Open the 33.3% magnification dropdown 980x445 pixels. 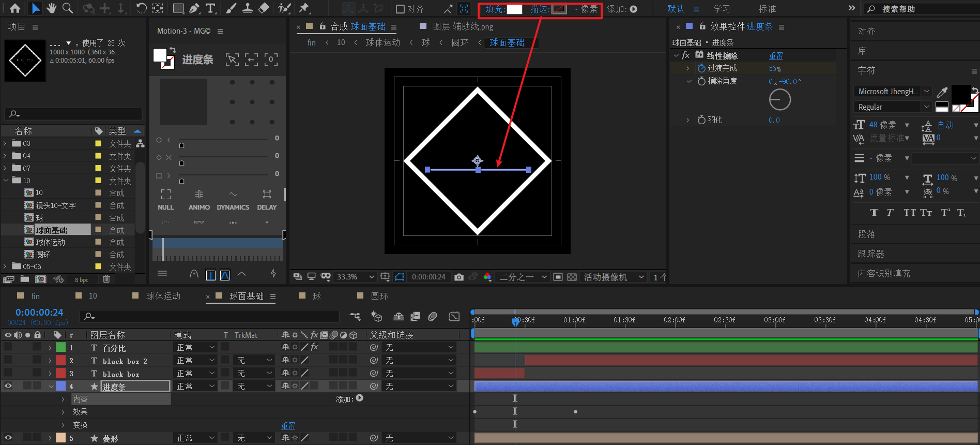click(x=355, y=277)
